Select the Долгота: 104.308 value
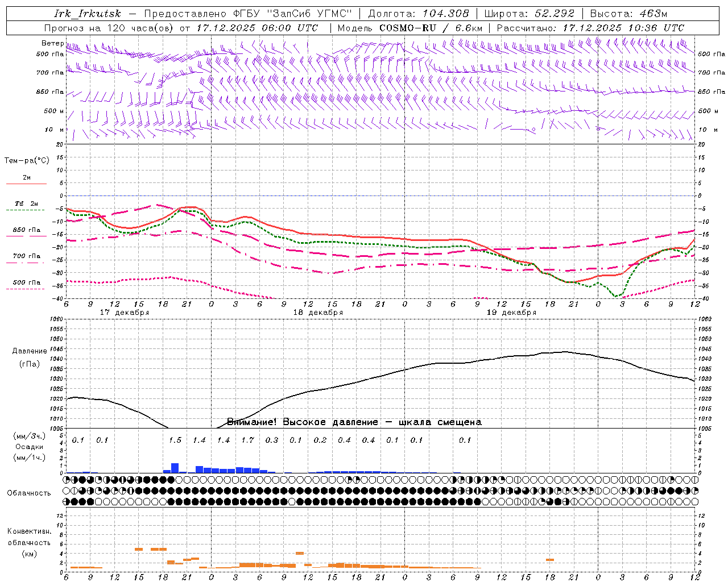Image resolution: width=728 pixels, height=582 pixels. [x=419, y=14]
